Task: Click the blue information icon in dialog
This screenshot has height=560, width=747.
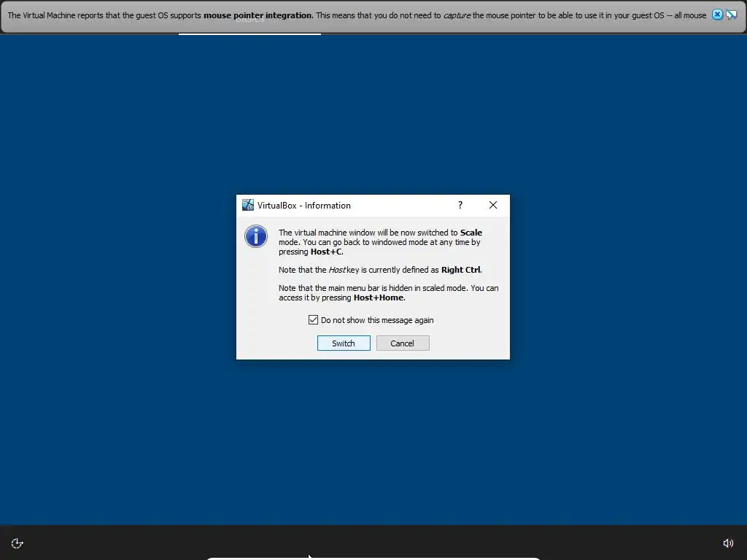Action: [256, 236]
